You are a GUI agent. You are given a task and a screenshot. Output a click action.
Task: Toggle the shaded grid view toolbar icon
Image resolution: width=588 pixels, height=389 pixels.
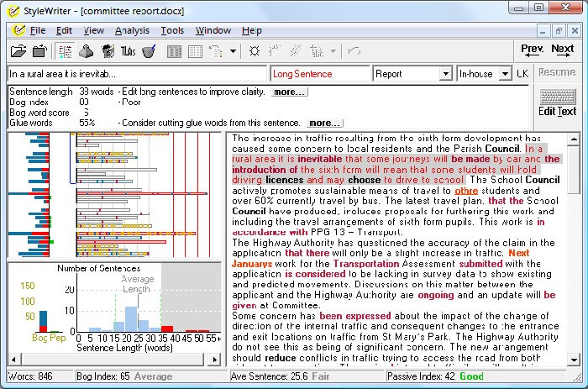(x=174, y=51)
